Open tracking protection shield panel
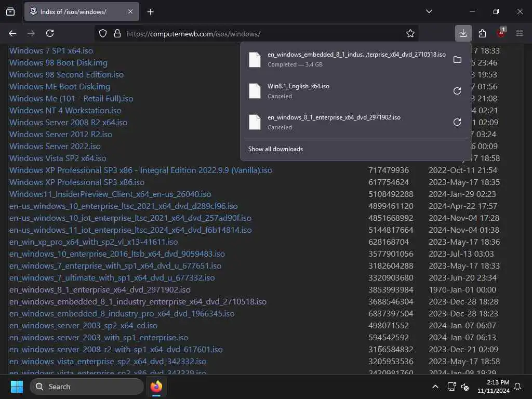 click(103, 34)
